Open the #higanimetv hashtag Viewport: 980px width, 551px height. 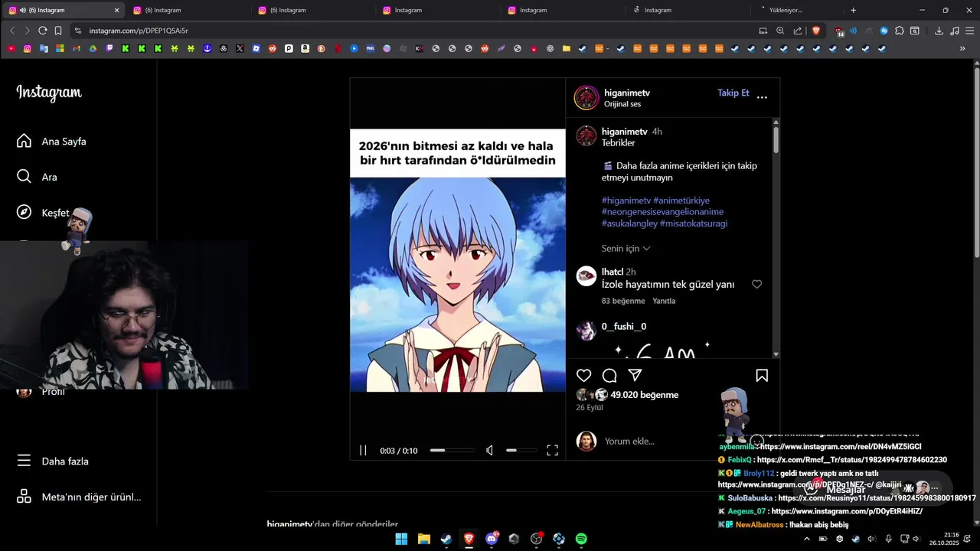point(626,201)
